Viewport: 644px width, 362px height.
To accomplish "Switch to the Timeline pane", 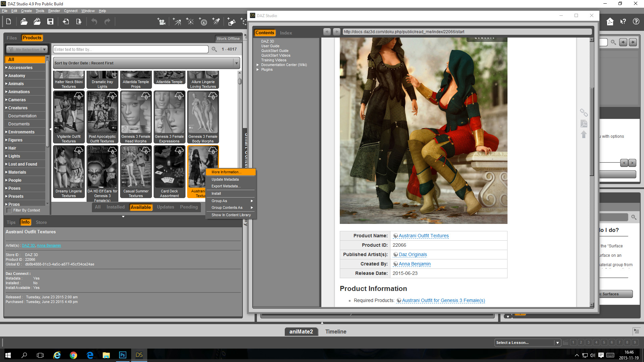I will 336,332.
